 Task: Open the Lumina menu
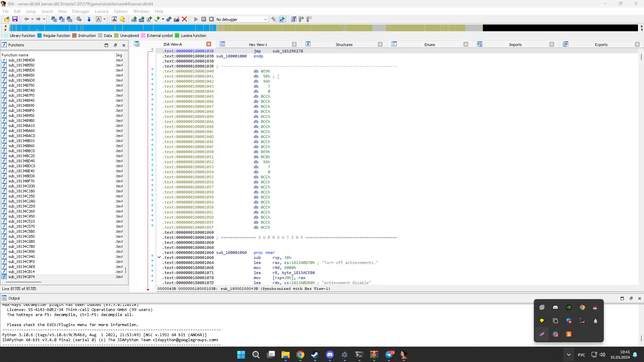[x=101, y=11]
